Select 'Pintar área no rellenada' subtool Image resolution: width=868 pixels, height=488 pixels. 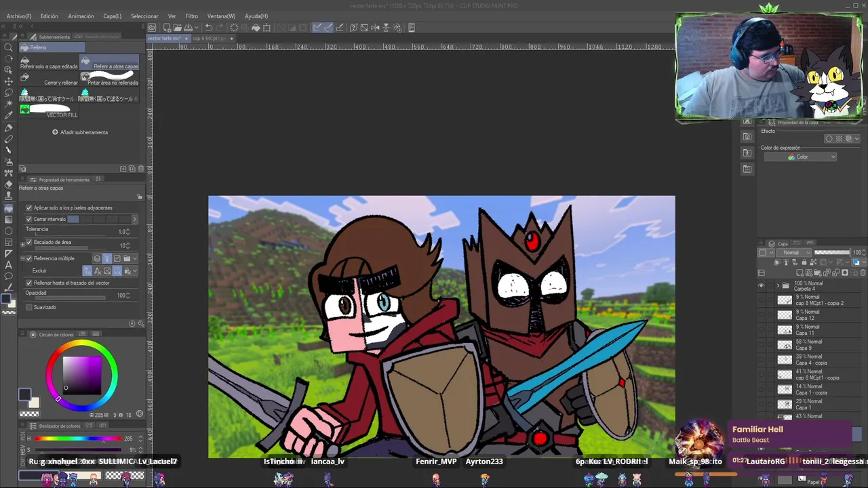click(108, 79)
